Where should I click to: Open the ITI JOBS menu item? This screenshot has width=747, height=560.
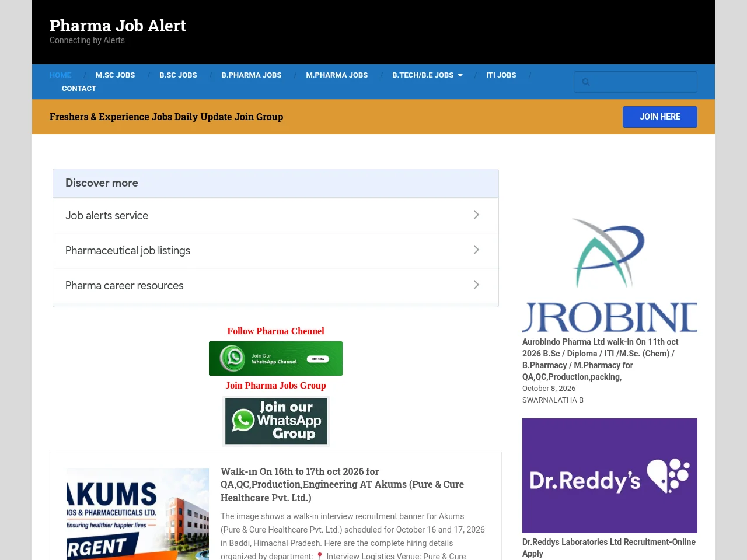pos(501,75)
